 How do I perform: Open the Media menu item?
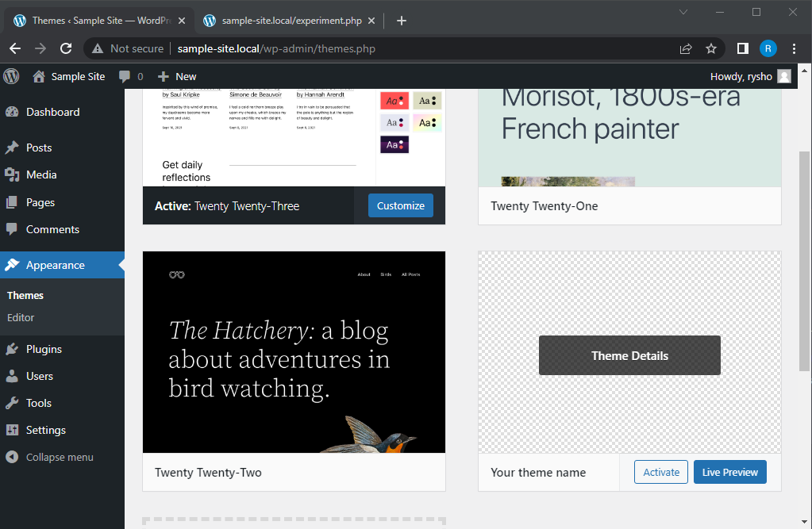(62, 175)
